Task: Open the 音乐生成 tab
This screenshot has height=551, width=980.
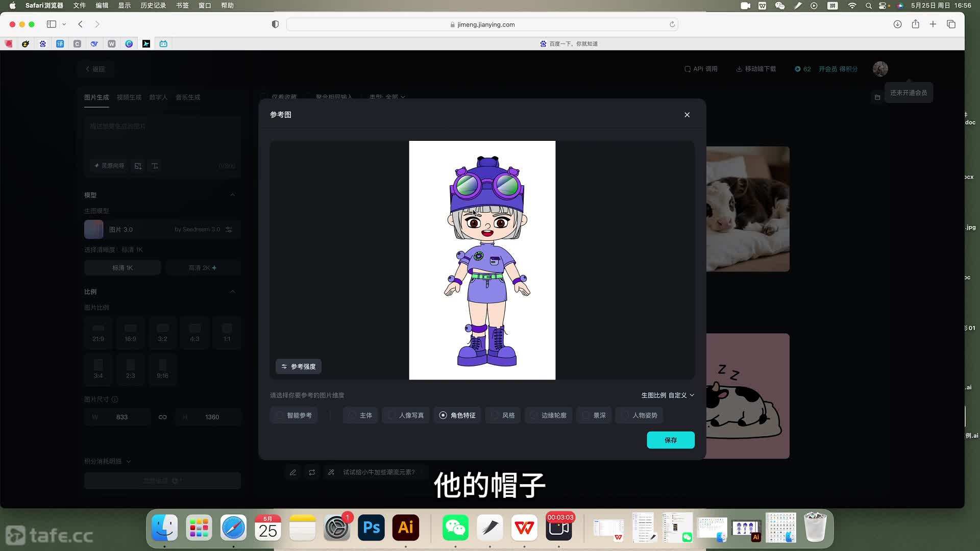Action: [188, 97]
